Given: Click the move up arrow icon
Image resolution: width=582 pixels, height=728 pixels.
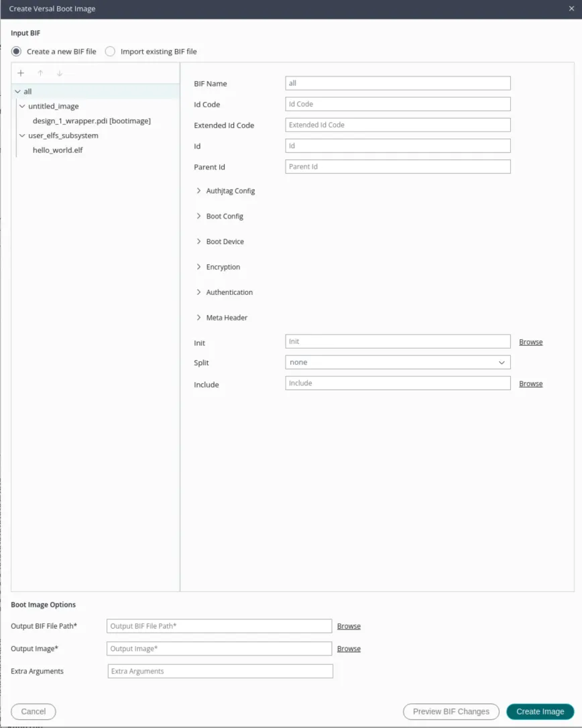Looking at the screenshot, I should point(40,73).
